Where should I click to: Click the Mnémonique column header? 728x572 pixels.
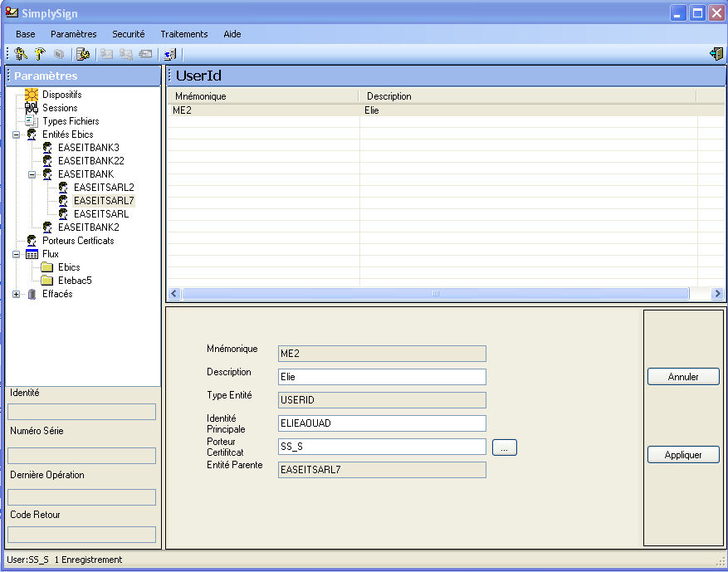[263, 96]
